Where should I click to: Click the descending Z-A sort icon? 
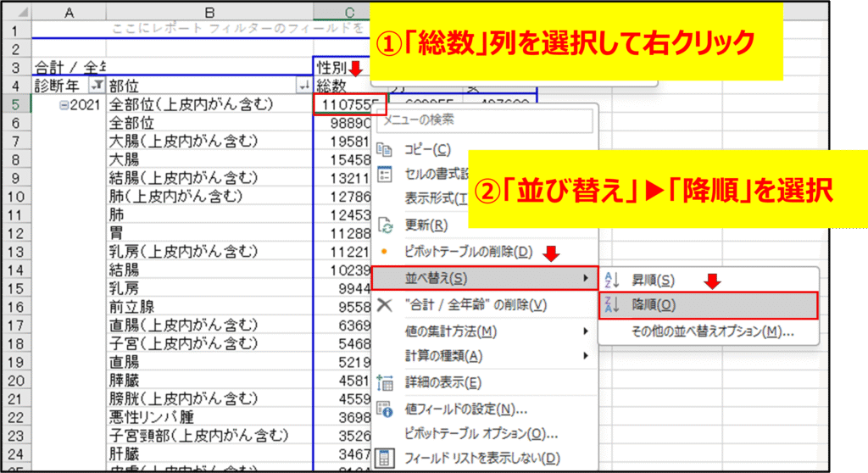(615, 305)
